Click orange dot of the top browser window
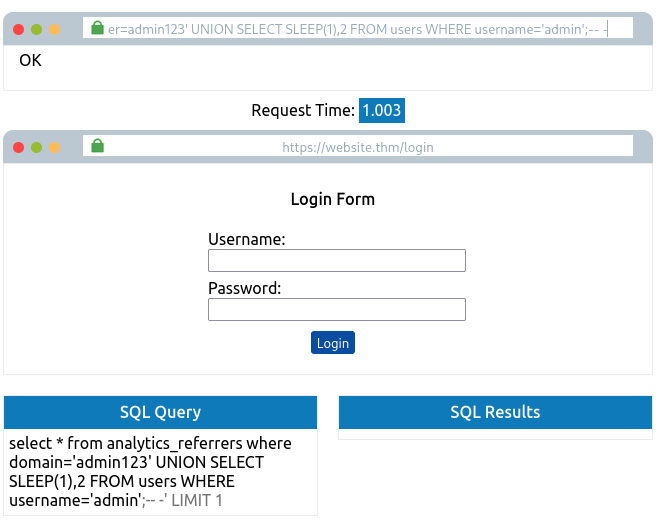Viewport: 662px width, 529px height. tap(55, 30)
